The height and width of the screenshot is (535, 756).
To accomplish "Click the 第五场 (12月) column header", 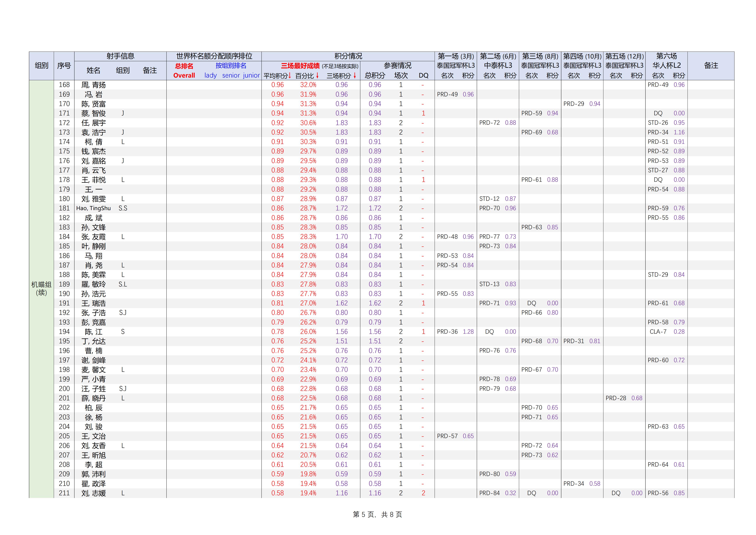I will (x=624, y=56).
